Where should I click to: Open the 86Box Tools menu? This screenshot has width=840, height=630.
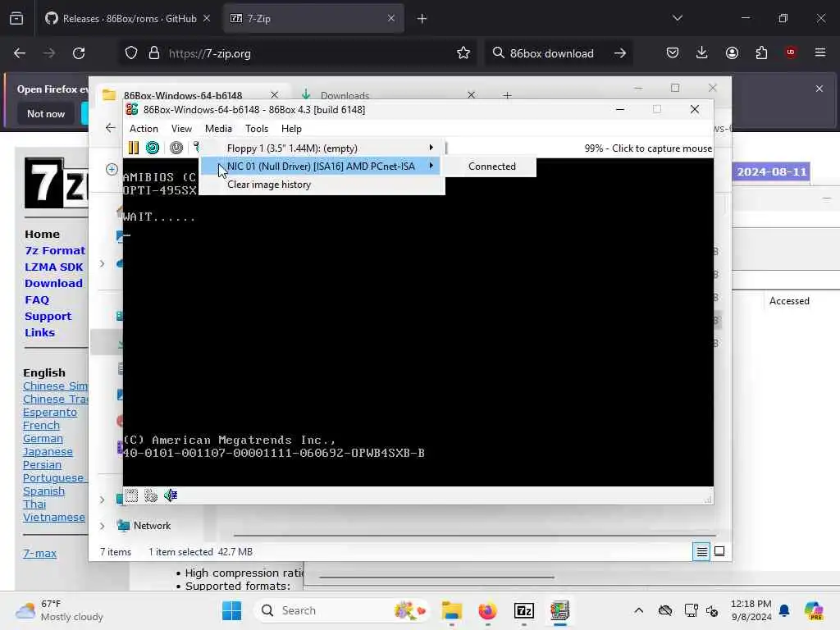point(257,129)
